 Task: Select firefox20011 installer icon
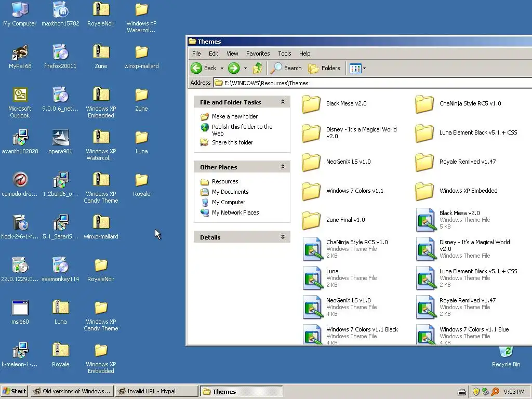tap(60, 57)
